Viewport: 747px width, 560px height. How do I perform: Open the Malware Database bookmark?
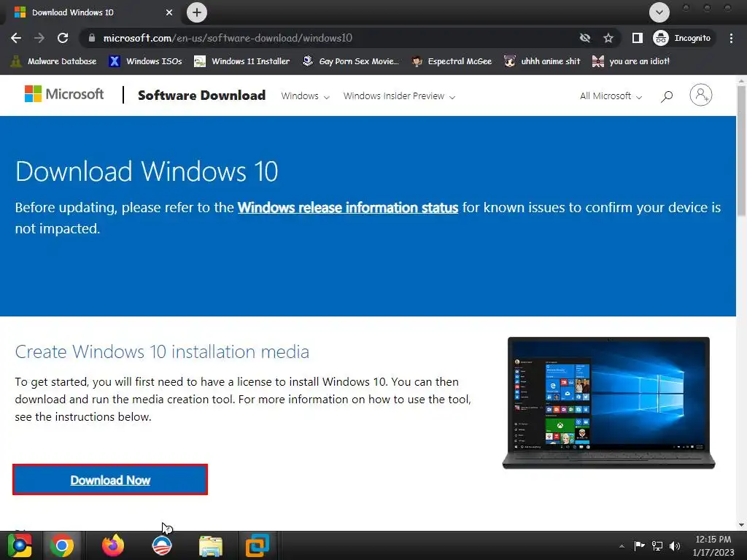(53, 61)
